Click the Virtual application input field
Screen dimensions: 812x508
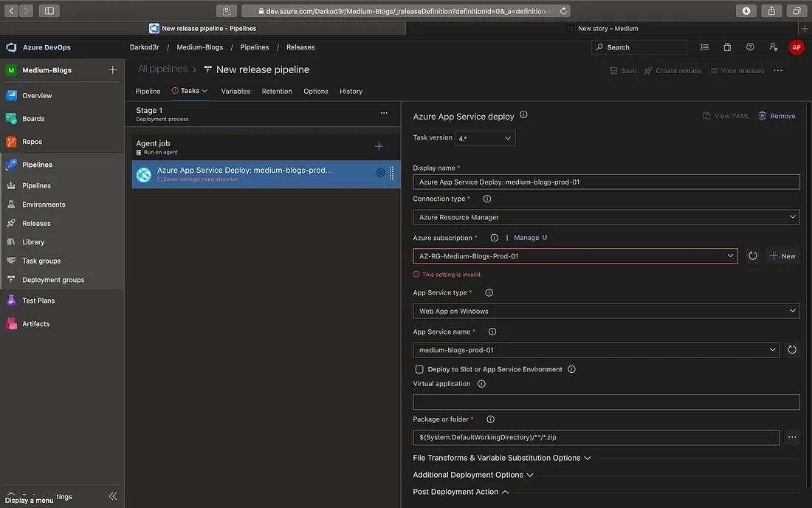click(606, 402)
